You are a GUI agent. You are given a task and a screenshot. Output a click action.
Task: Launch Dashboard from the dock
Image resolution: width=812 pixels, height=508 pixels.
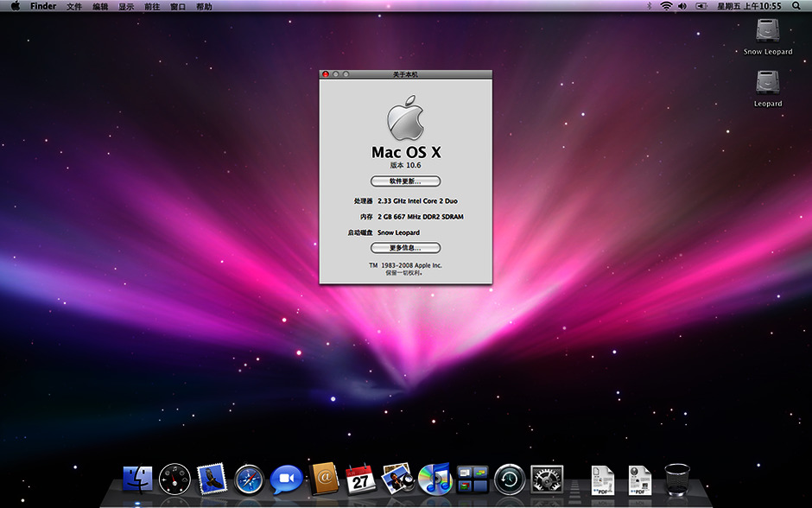click(x=174, y=478)
